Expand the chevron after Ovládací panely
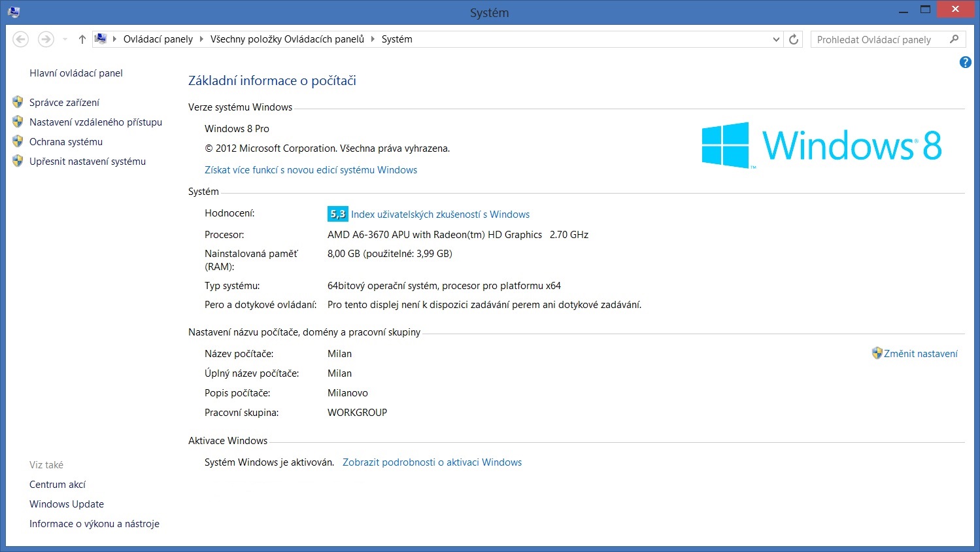The width and height of the screenshot is (980, 552). pos(201,39)
